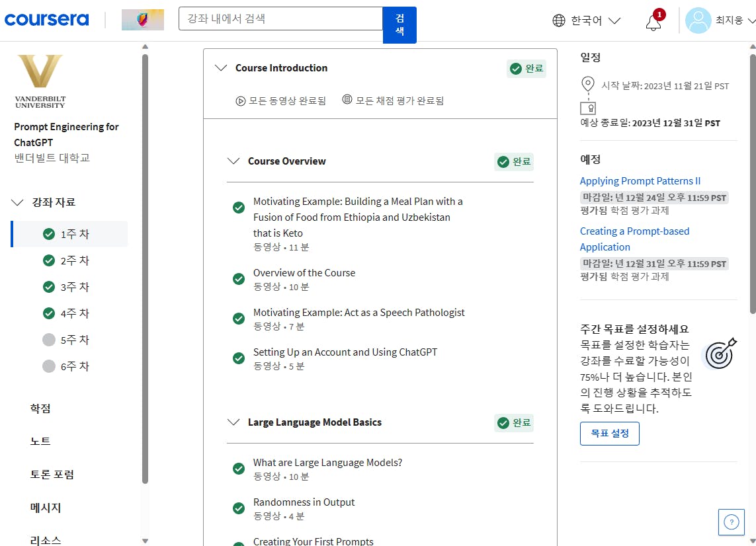The height and width of the screenshot is (546, 756).
Task: Open the Motivating Example: Building a Meal Plan video
Action: point(358,217)
